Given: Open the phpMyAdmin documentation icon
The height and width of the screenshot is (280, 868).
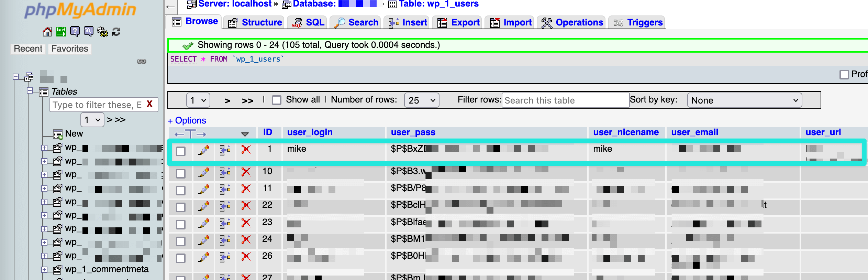Looking at the screenshot, I should coord(75,32).
